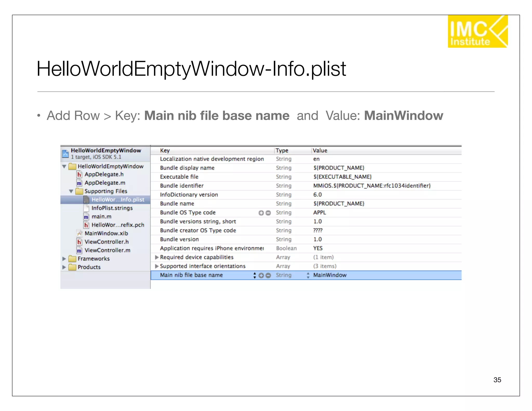Click the MainWindow value field

coord(330,275)
